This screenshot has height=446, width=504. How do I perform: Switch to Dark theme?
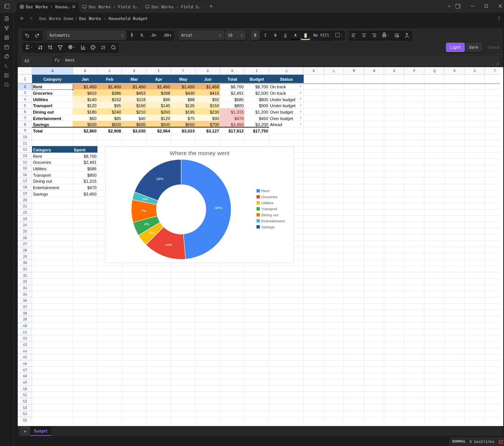474,48
